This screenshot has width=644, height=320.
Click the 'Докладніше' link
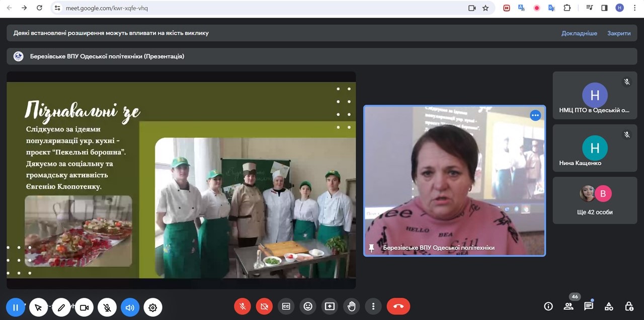pyautogui.click(x=579, y=33)
